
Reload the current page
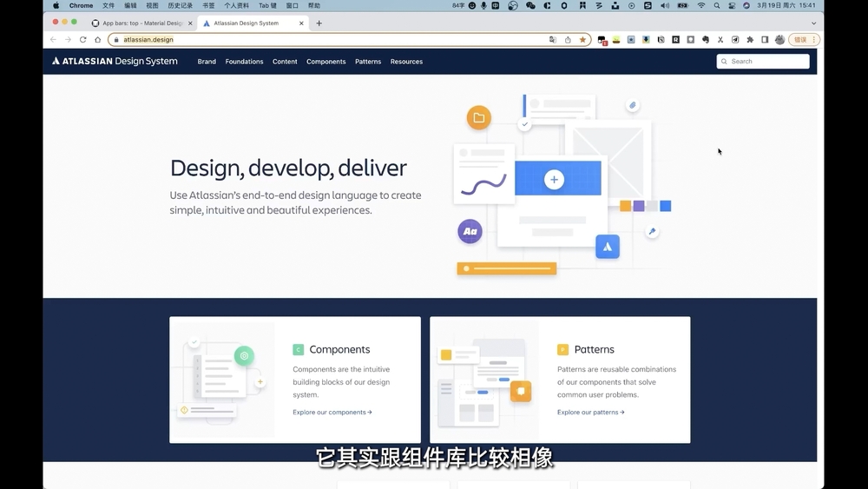click(x=83, y=39)
